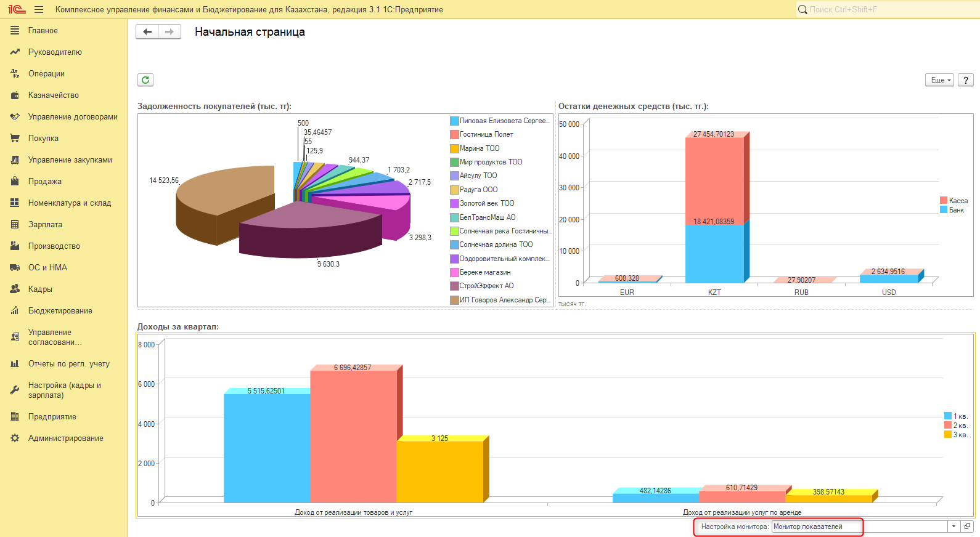Click the Казначейство wallet icon

point(15,95)
